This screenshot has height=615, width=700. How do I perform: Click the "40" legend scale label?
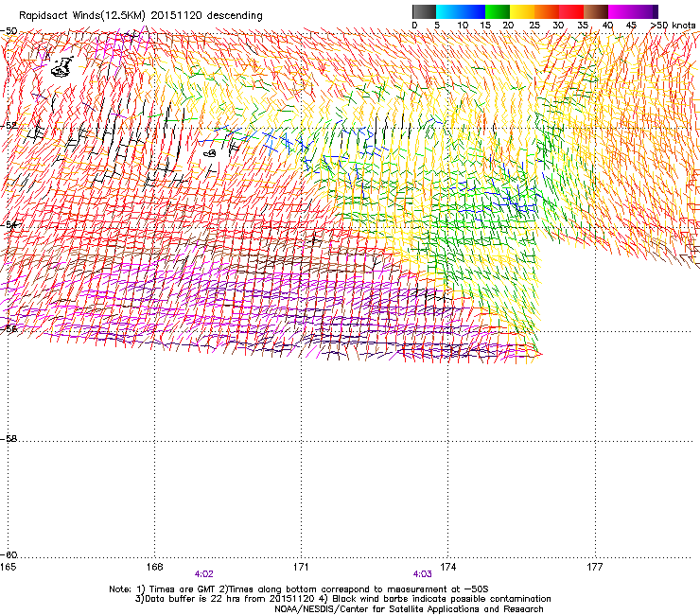[x=607, y=26]
